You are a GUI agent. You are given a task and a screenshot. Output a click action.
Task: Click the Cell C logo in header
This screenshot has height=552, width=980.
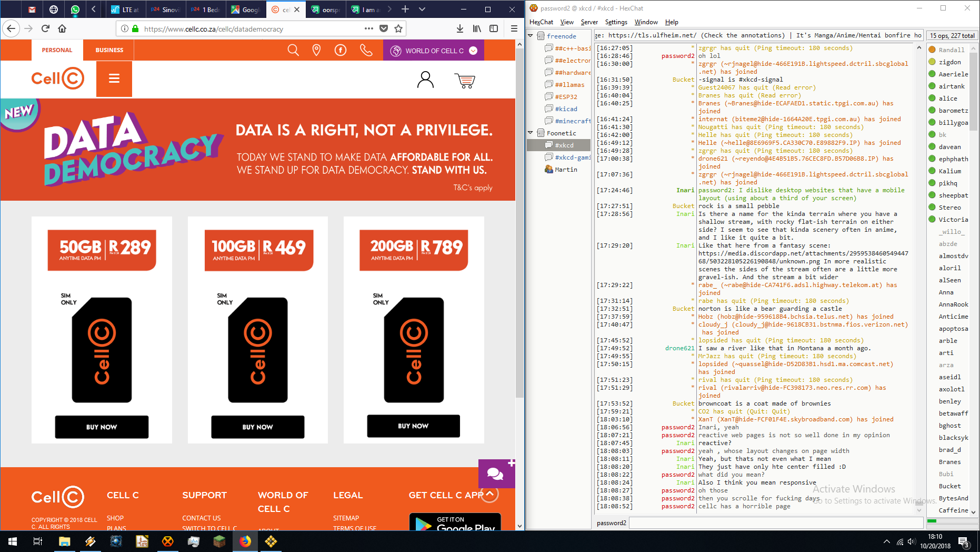58,78
